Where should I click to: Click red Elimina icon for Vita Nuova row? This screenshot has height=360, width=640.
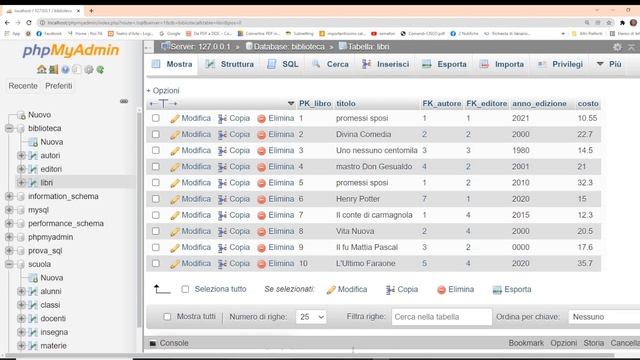262,231
